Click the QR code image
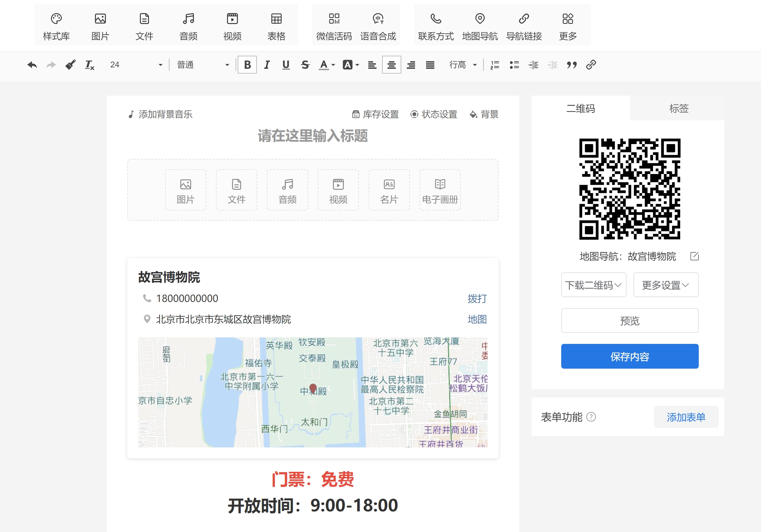The width and height of the screenshot is (761, 532). (x=630, y=189)
